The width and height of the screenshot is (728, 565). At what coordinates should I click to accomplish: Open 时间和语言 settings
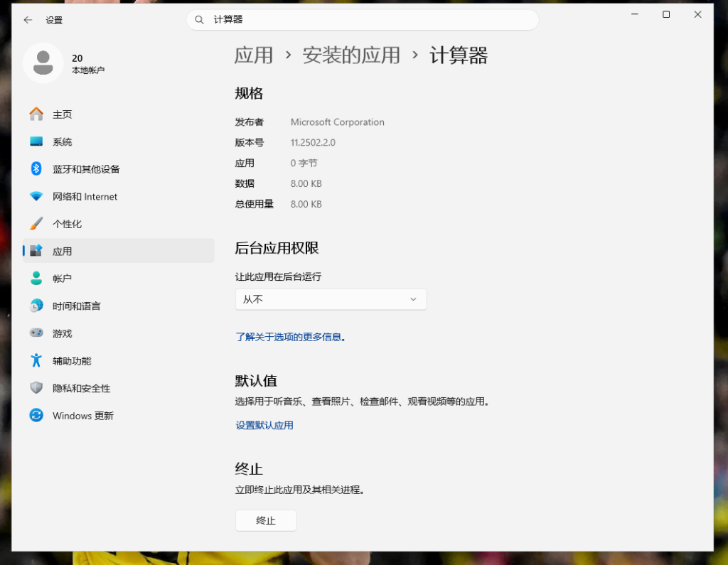tap(119, 306)
